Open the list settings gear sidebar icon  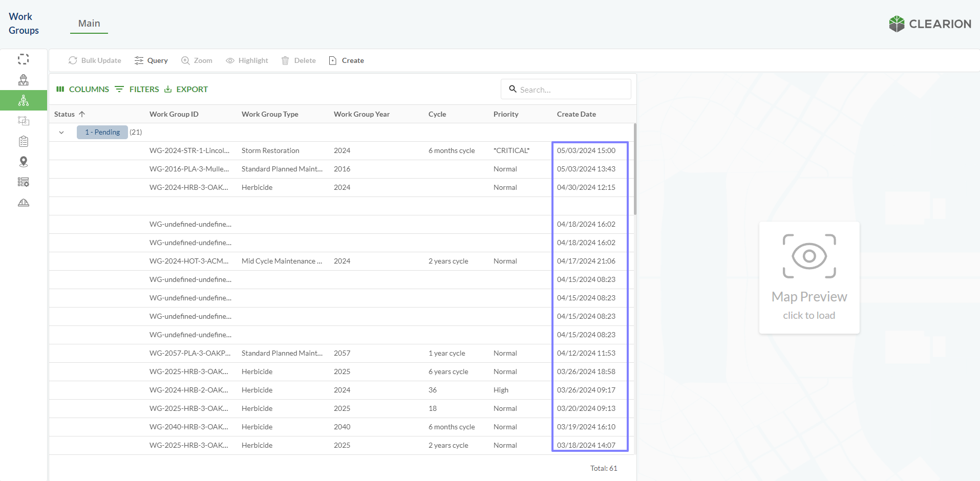pyautogui.click(x=23, y=182)
